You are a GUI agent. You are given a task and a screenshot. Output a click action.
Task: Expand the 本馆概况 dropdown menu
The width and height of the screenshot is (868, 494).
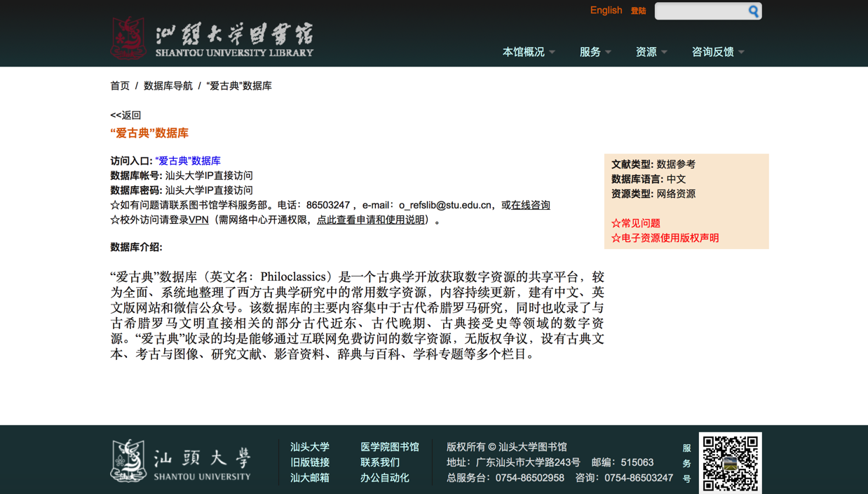coord(529,52)
